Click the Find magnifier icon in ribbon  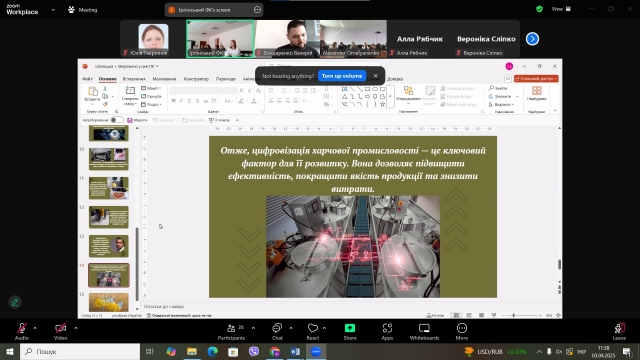491,88
